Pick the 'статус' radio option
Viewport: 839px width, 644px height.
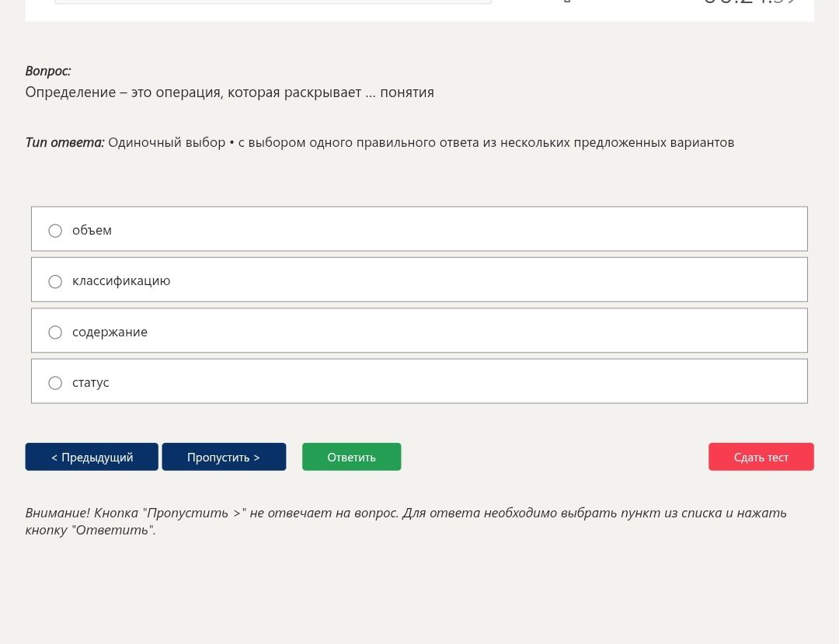point(55,383)
